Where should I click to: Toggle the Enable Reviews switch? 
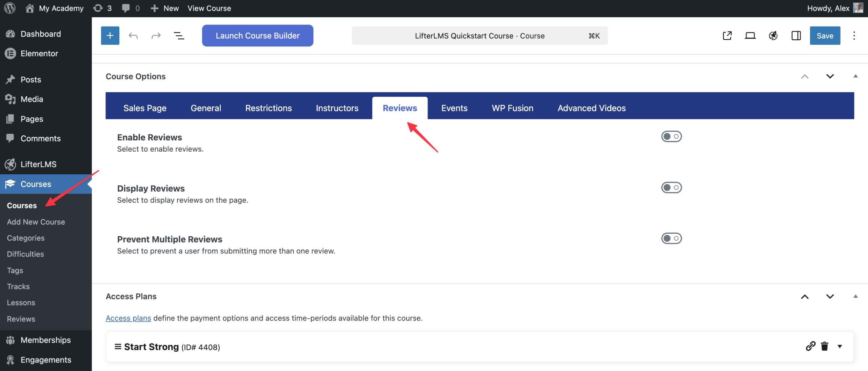671,136
